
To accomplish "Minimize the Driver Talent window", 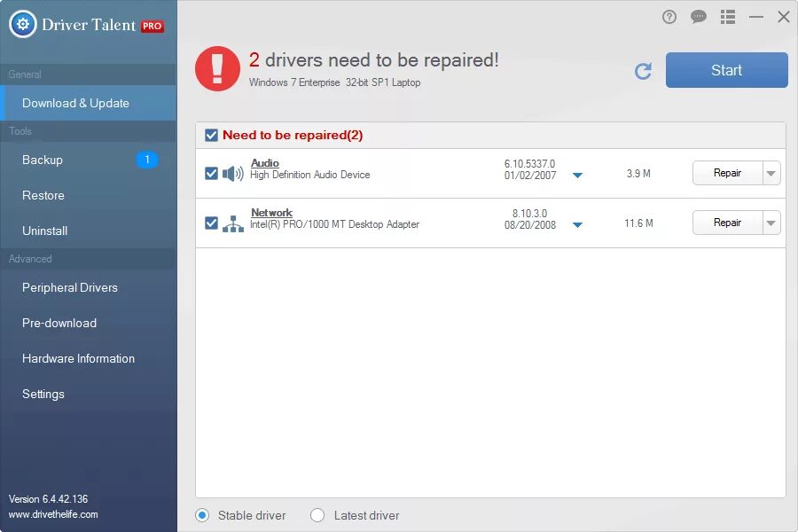I will 756,18.
